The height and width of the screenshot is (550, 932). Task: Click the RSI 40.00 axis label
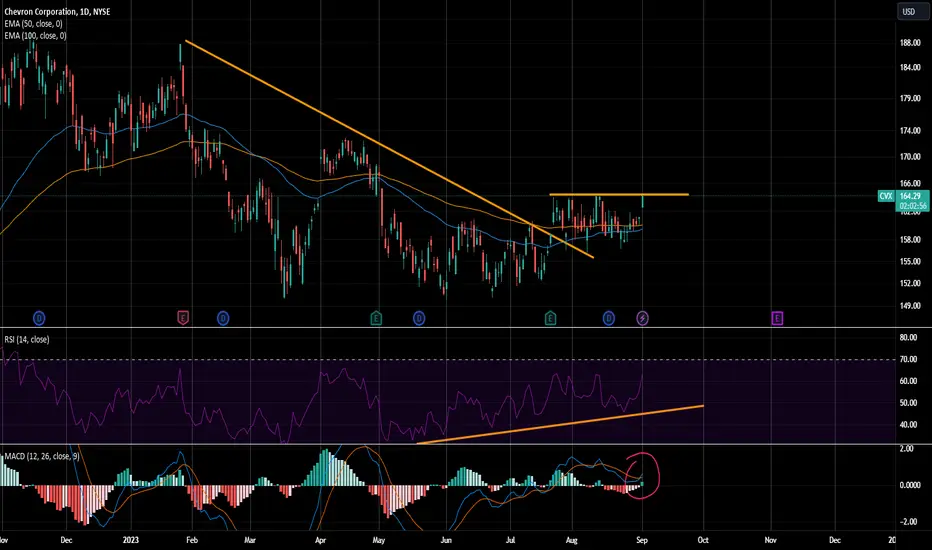908,425
